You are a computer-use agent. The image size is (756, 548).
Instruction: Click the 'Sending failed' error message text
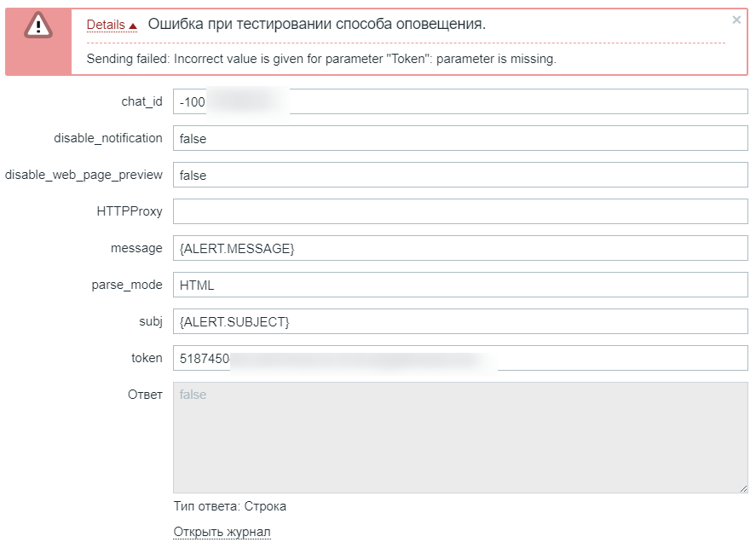tap(321, 59)
